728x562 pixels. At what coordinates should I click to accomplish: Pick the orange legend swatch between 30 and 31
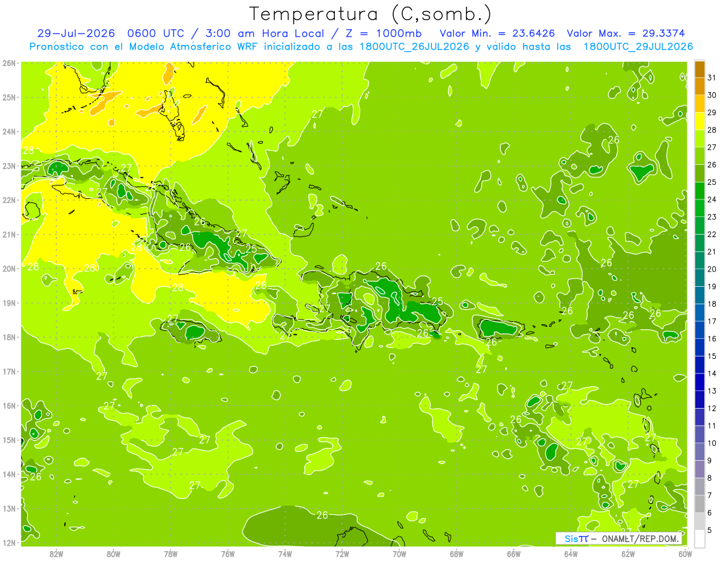click(x=699, y=86)
